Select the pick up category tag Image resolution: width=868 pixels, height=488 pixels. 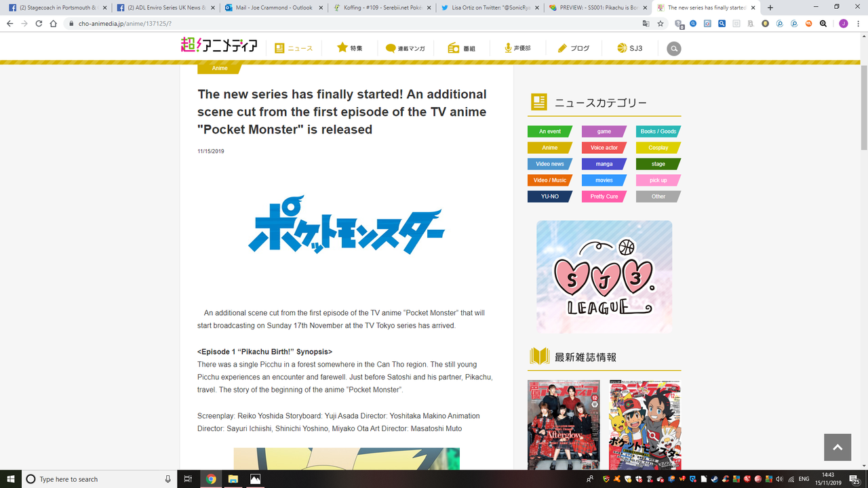(x=658, y=180)
